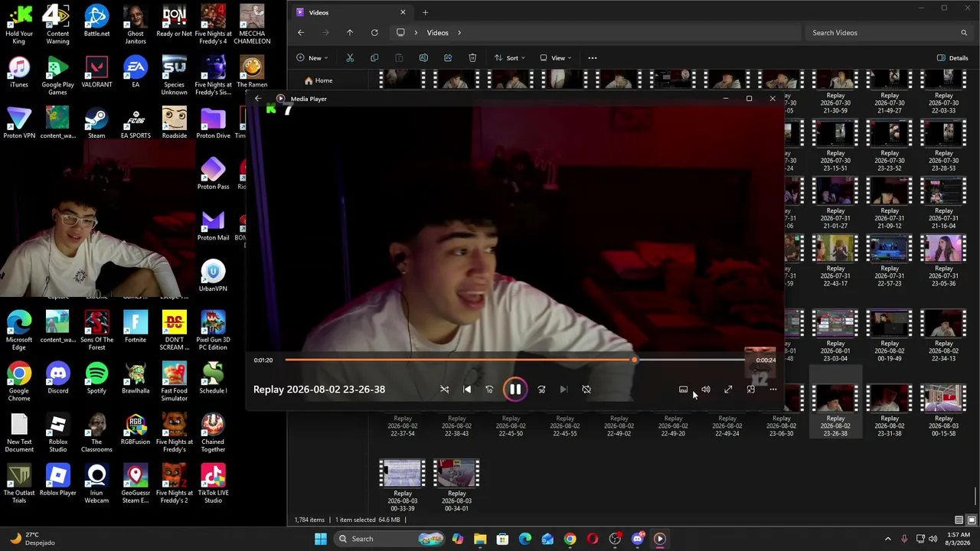Switch Explorer to large thumbnails view

[x=972, y=520]
